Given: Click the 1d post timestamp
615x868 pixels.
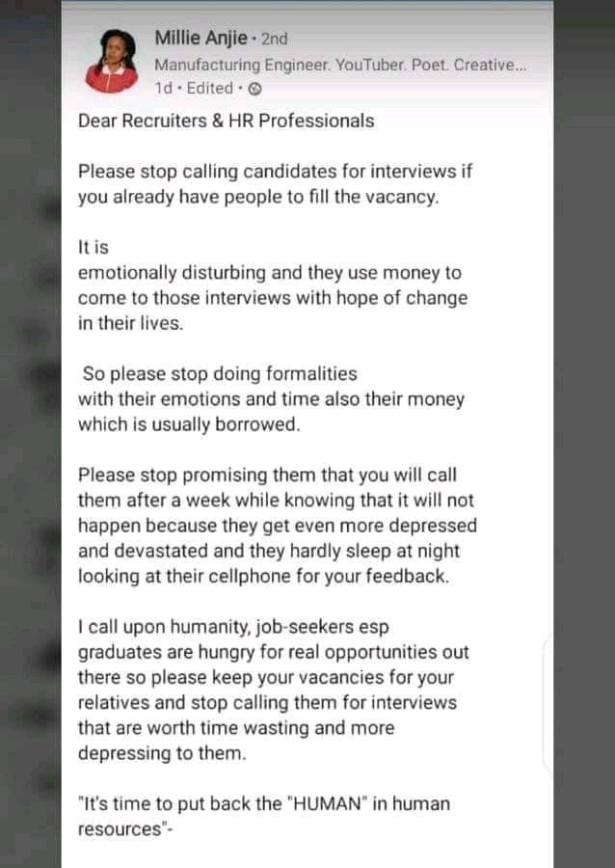Looking at the screenshot, I should 163,88.
